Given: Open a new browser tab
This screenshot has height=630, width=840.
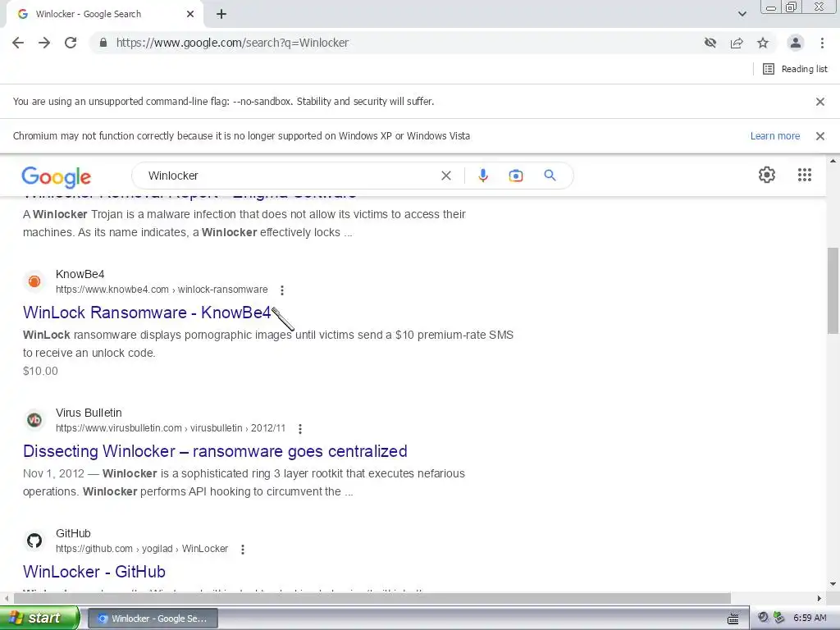Looking at the screenshot, I should [x=221, y=14].
